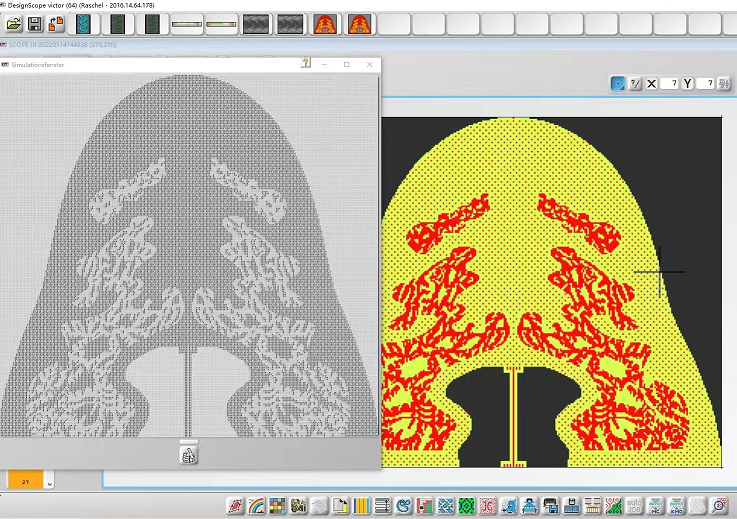Click the grey fabric simulation preview
Viewport: 737px width, 519px height.
tap(189, 255)
